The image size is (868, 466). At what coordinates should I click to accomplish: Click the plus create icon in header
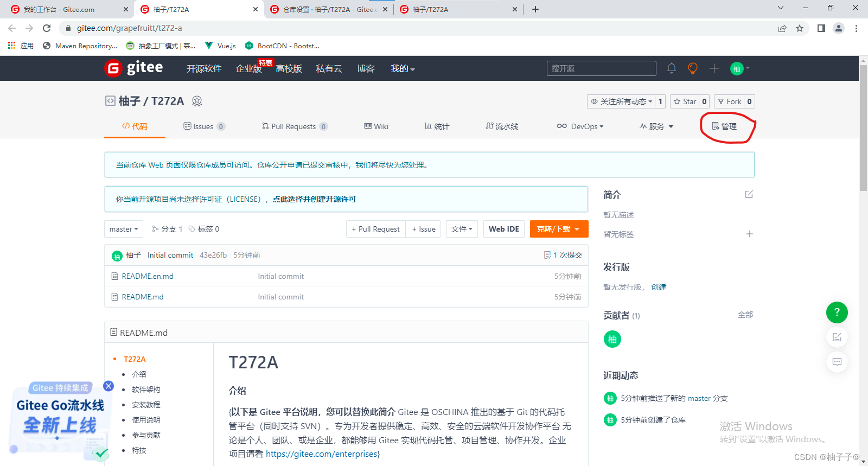pyautogui.click(x=714, y=68)
